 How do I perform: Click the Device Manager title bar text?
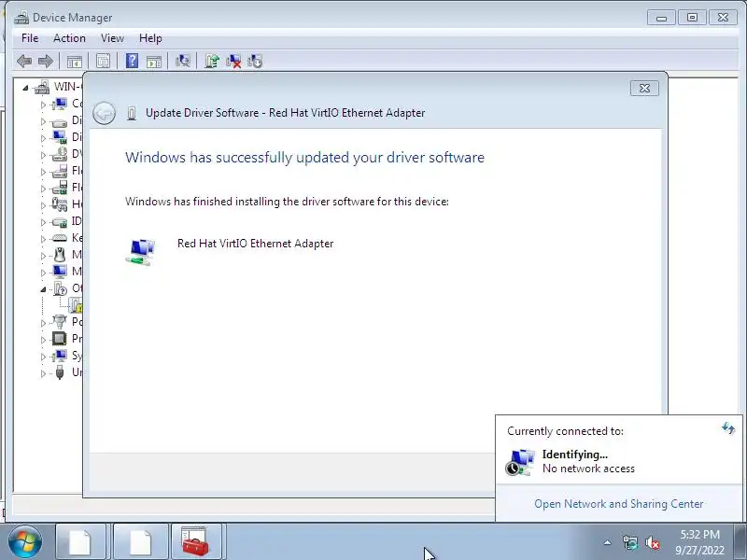tap(73, 18)
